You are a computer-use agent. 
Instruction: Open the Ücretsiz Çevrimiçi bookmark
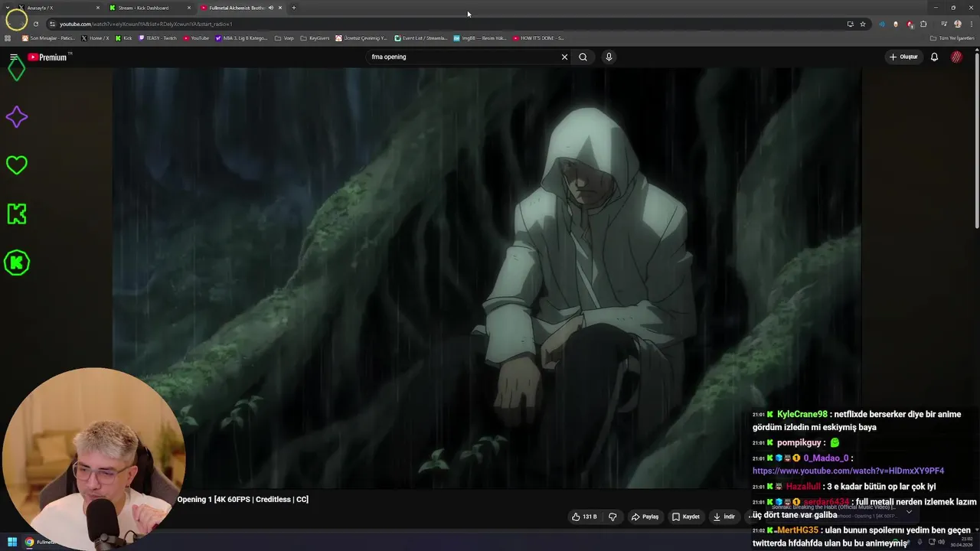pos(362,37)
